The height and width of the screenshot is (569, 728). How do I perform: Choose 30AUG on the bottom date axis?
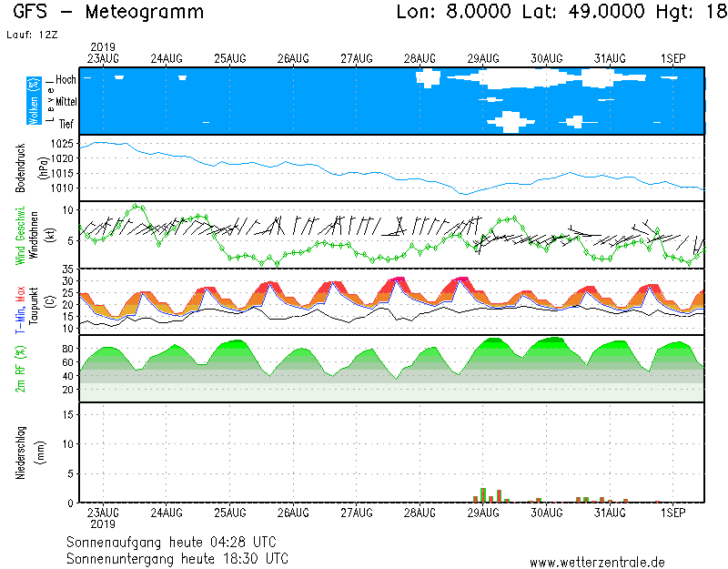[546, 513]
